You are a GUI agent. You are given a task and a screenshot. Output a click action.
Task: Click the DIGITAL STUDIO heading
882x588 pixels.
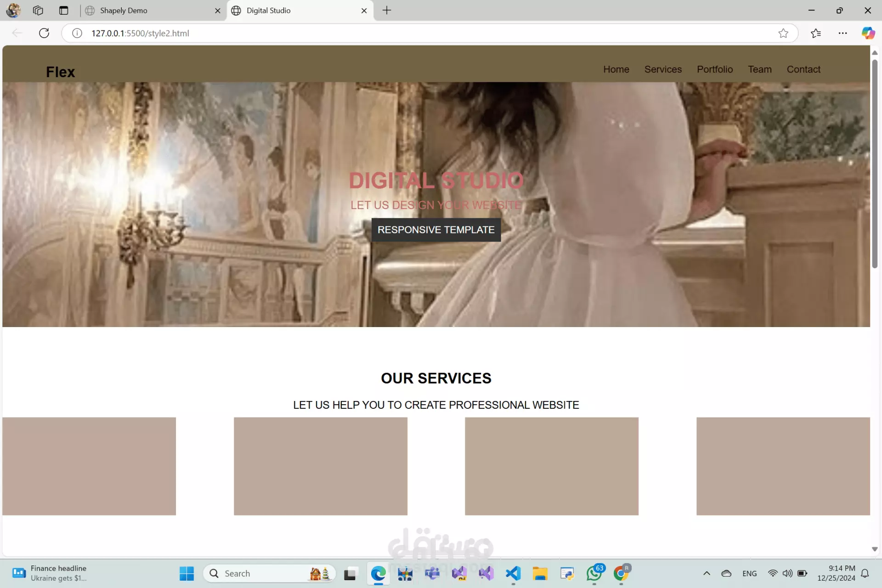click(x=436, y=181)
